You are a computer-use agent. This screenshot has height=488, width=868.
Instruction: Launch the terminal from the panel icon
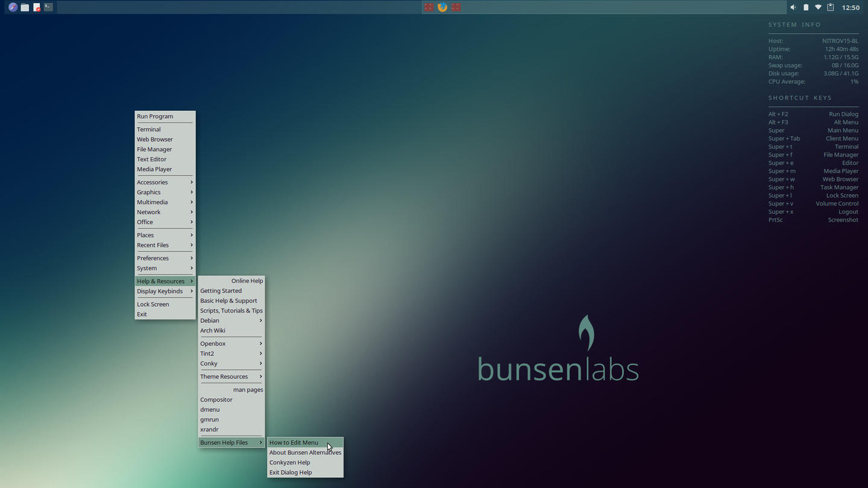tap(49, 7)
